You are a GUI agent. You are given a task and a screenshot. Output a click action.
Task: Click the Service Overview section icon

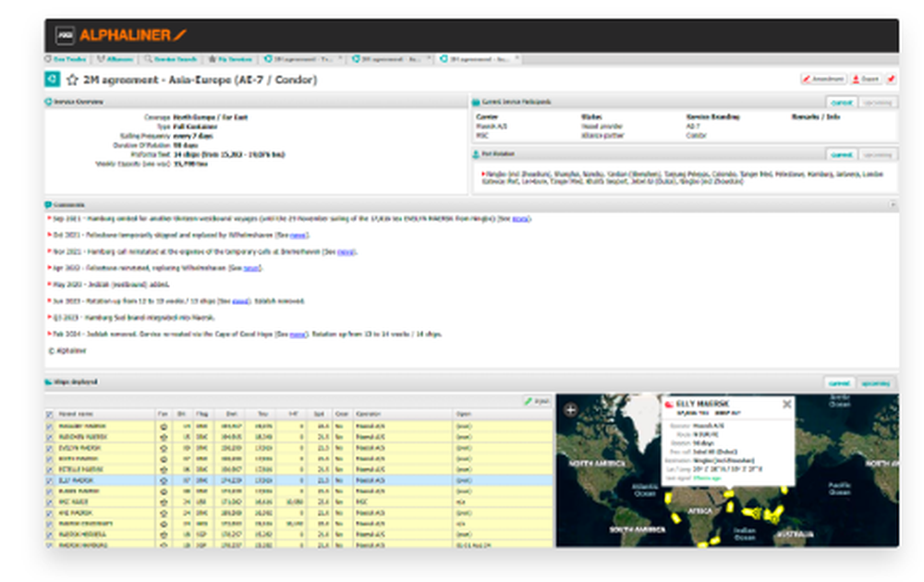click(49, 102)
